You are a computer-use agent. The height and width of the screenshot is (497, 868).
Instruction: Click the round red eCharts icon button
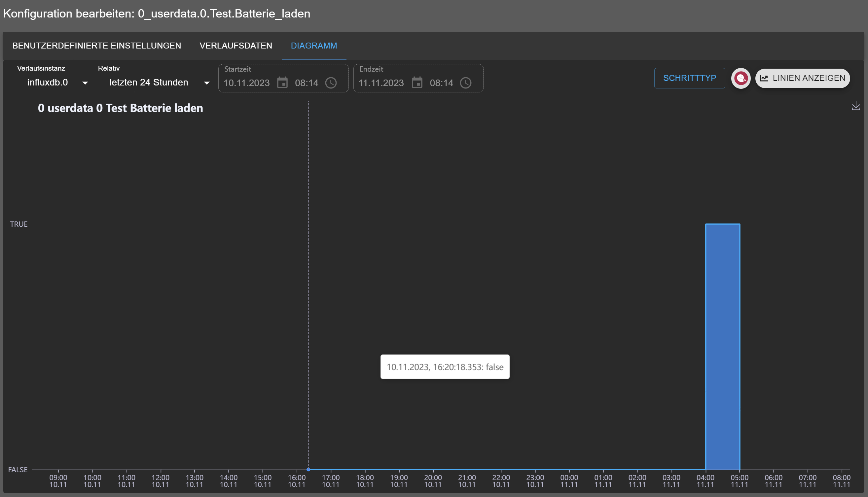pyautogui.click(x=741, y=78)
